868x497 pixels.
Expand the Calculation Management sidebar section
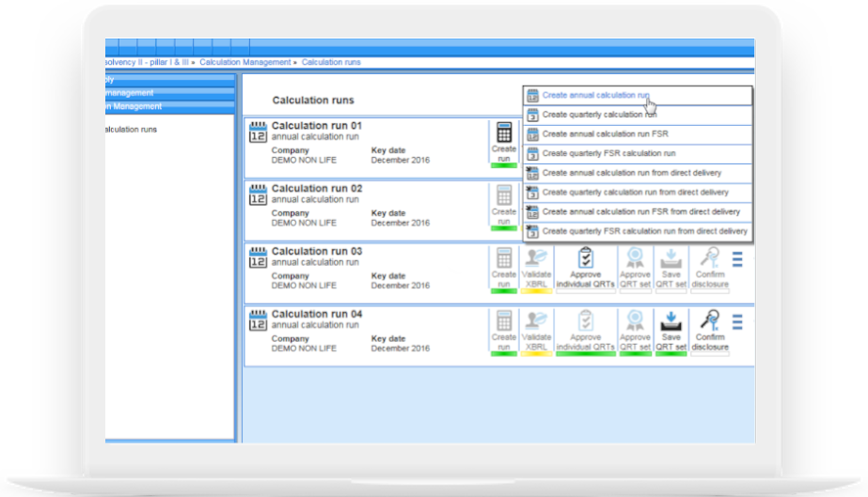[x=169, y=106]
